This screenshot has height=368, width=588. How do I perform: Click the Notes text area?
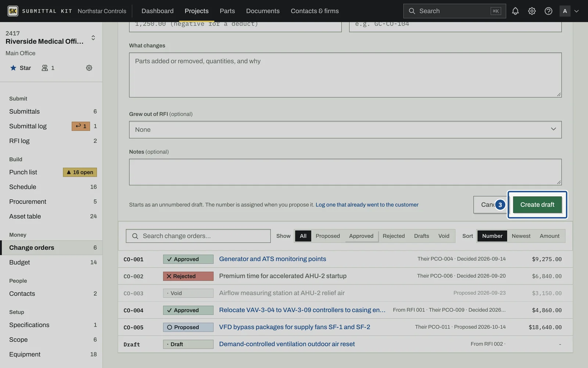345,172
